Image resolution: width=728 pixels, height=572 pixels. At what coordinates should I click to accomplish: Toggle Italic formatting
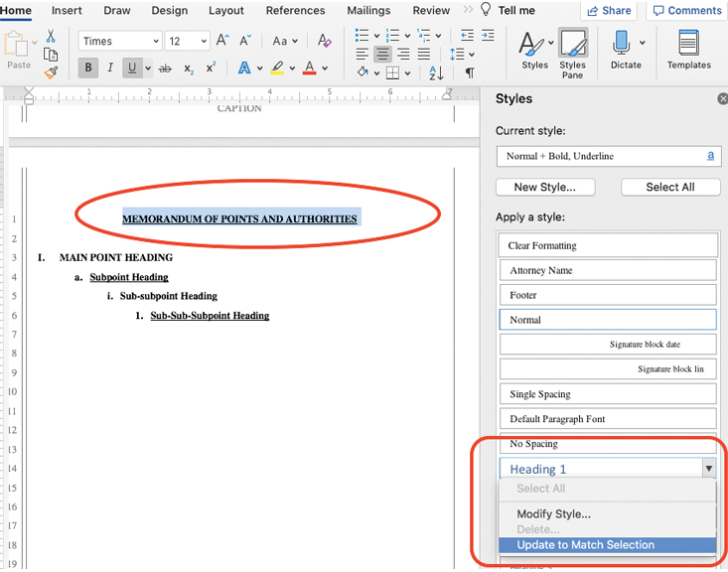[x=110, y=69]
